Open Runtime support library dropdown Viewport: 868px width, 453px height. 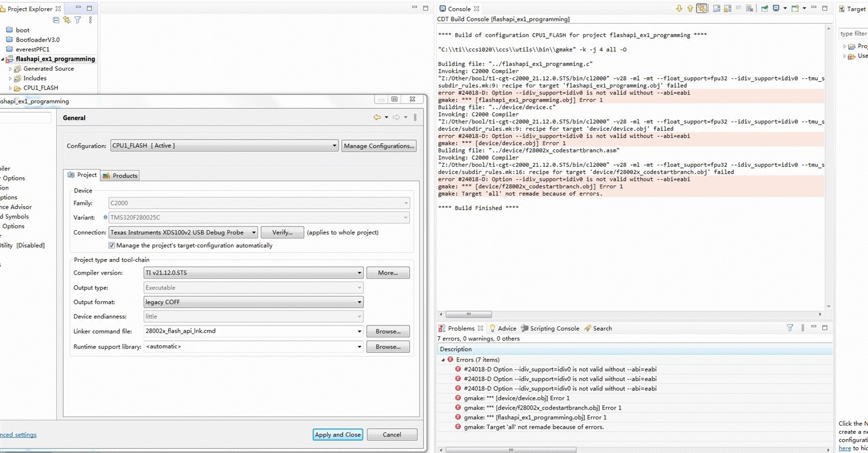pos(359,347)
